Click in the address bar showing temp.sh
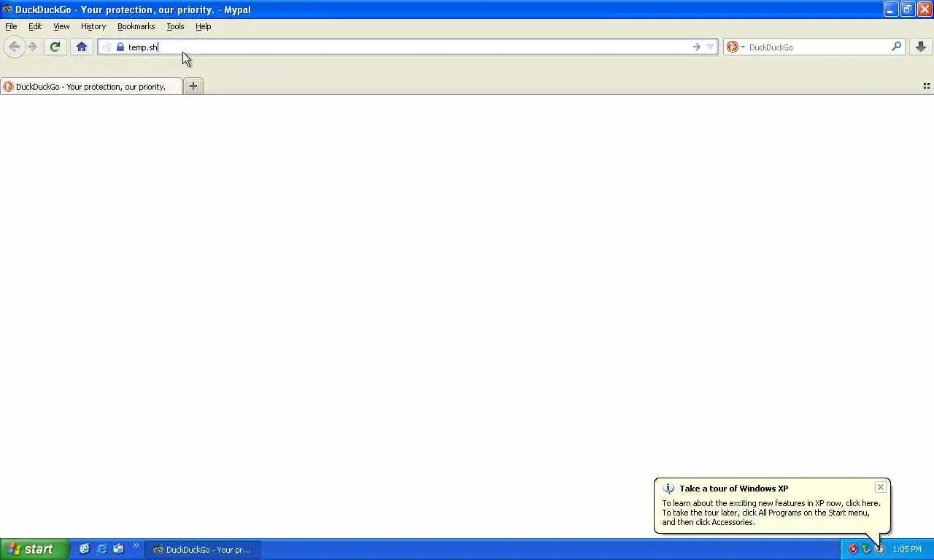This screenshot has width=934, height=560. pyautogui.click(x=407, y=47)
